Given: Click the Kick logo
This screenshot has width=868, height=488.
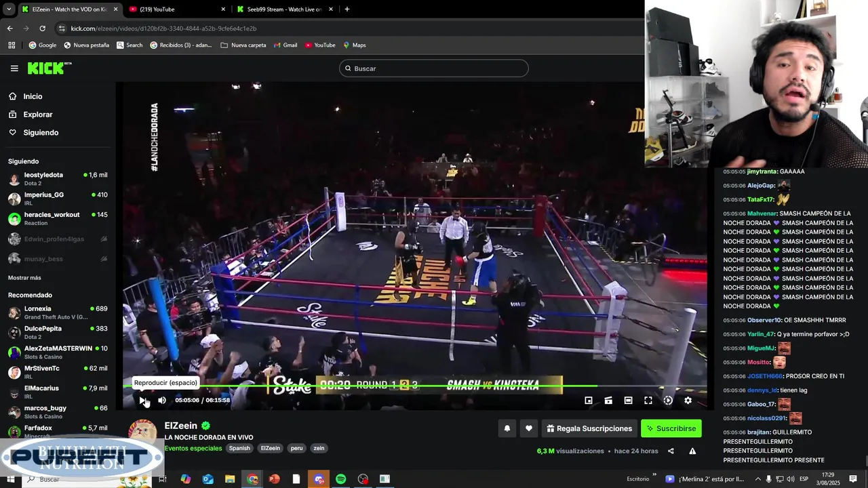Looking at the screenshot, I should pos(50,68).
